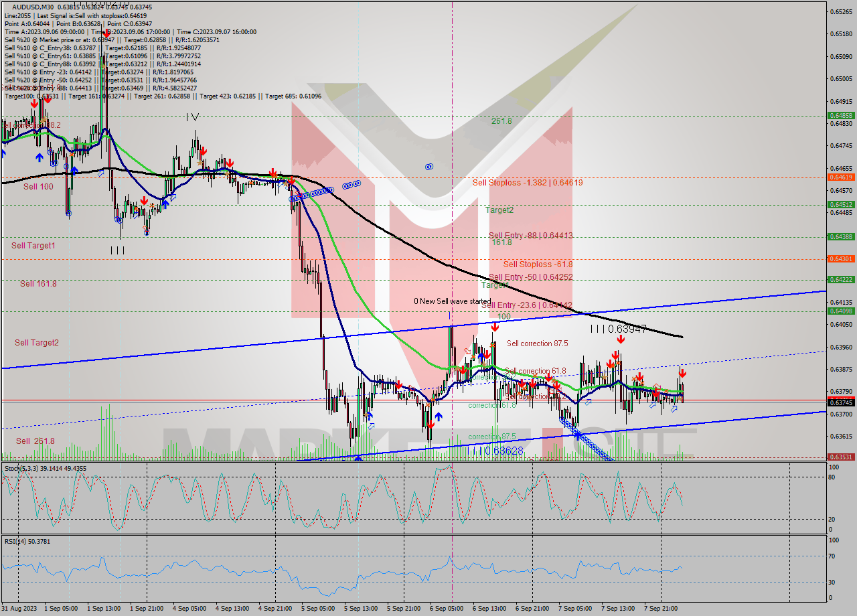This screenshot has height=616, width=857.
Task: Select the blue up arrow on the far-left candles
Action: (39, 158)
